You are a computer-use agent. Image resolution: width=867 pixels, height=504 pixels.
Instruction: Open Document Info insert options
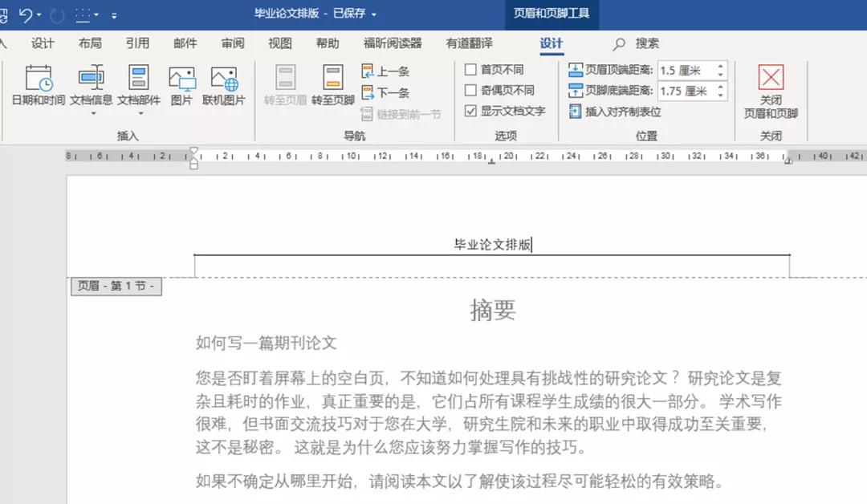91,87
